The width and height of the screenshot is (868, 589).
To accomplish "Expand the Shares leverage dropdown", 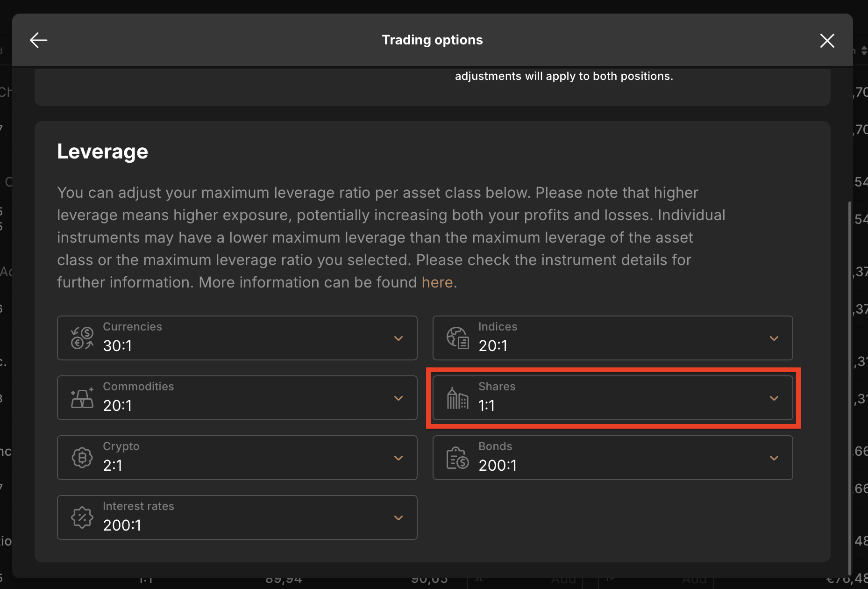I will [x=774, y=398].
